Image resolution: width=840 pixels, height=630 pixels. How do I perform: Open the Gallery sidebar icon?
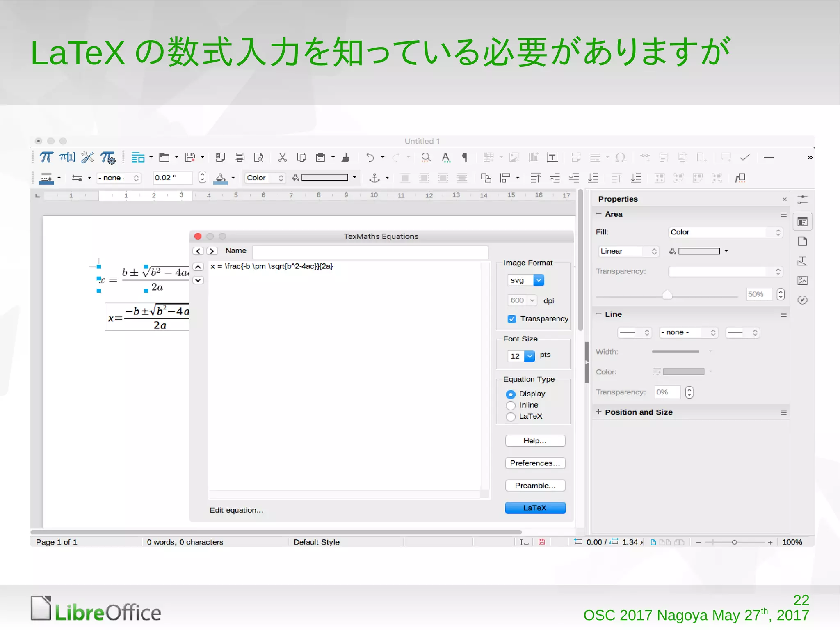(x=802, y=281)
